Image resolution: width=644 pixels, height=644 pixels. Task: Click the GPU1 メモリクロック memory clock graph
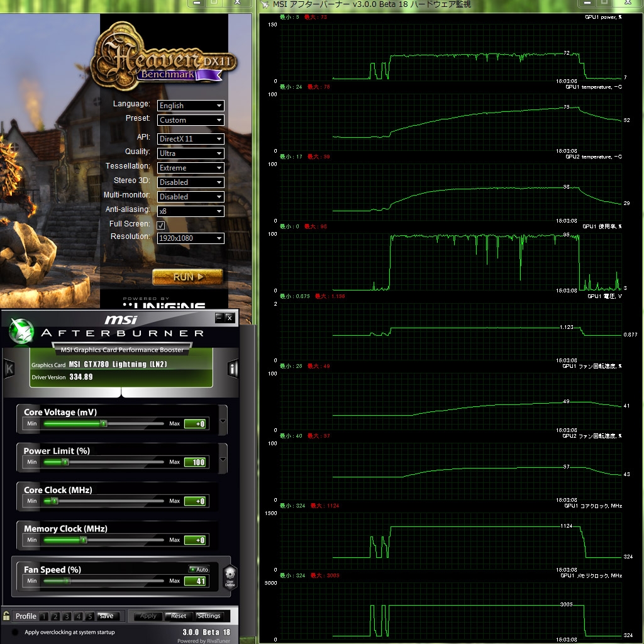(x=450, y=611)
